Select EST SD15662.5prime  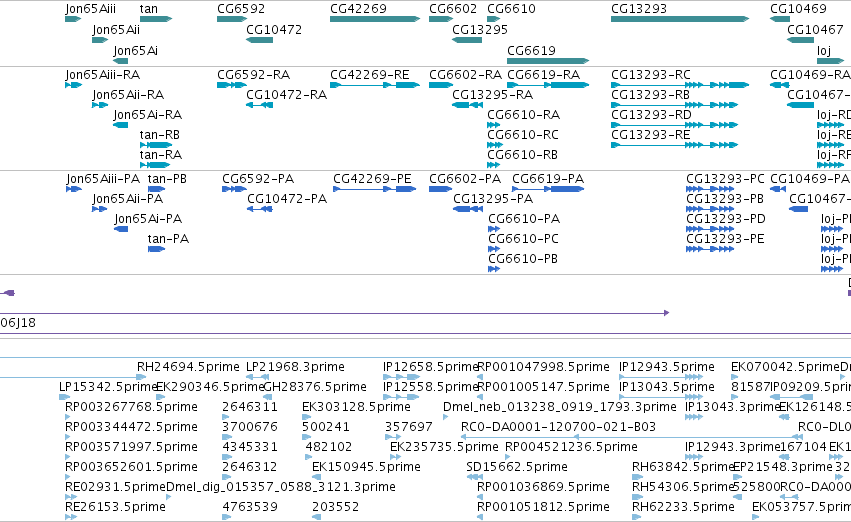[517, 467]
